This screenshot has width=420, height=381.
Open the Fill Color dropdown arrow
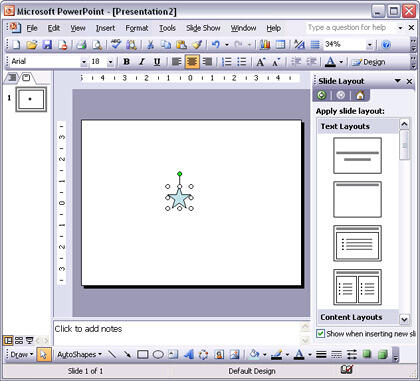click(x=264, y=355)
